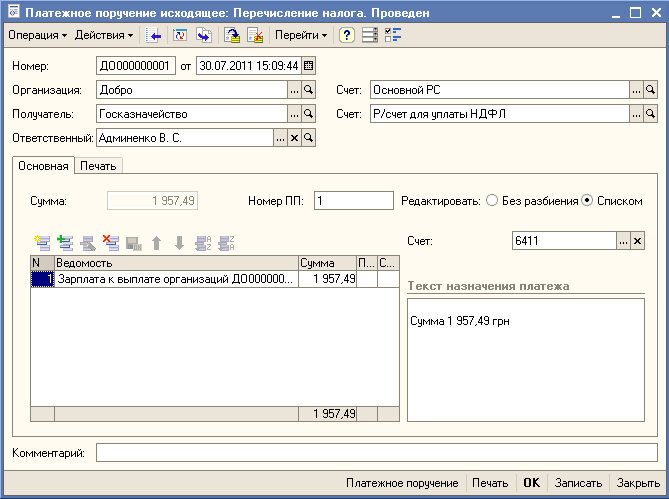
Task: Click ellipsis selector for Организация field
Action: point(294,90)
